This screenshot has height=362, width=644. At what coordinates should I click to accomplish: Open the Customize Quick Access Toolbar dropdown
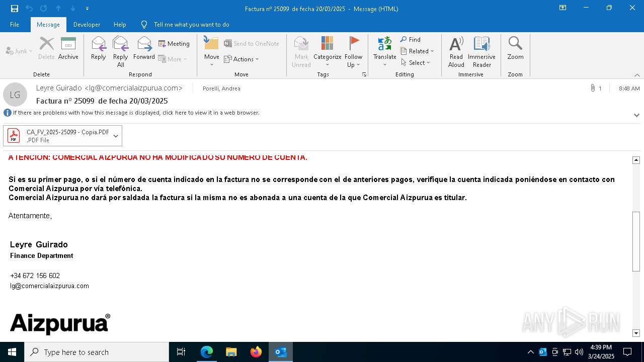coord(87,9)
